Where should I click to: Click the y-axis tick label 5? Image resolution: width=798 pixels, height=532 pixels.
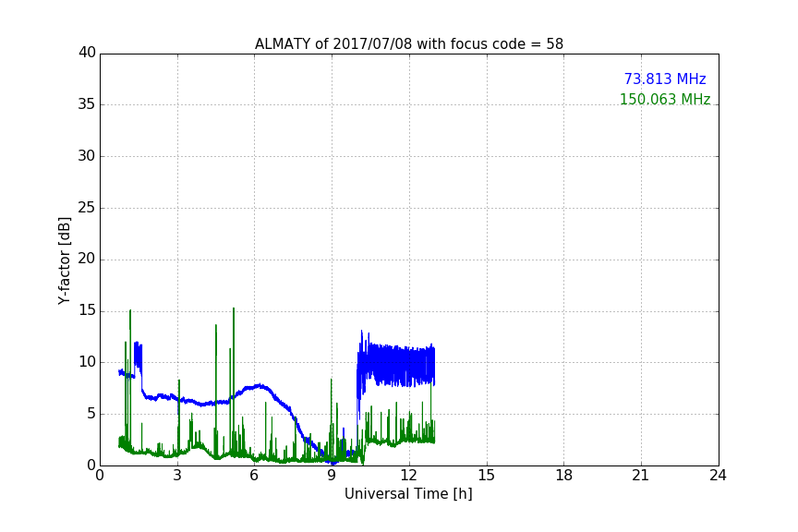(x=91, y=414)
